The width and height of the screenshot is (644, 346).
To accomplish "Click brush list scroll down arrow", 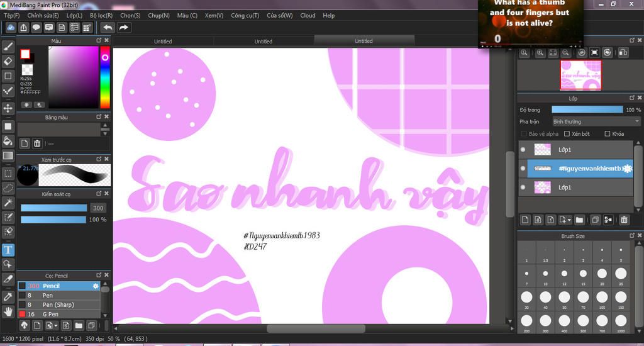I will [105, 315].
